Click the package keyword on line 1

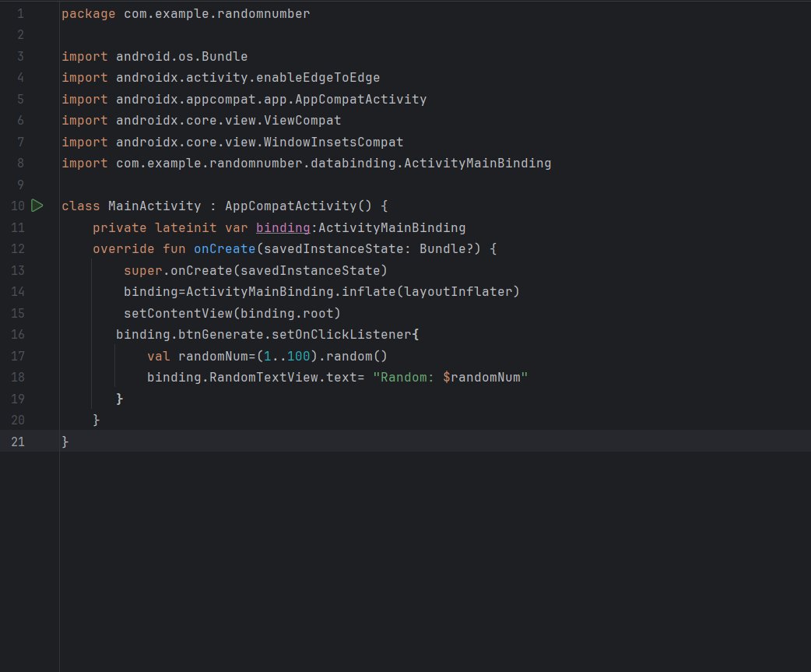click(89, 14)
